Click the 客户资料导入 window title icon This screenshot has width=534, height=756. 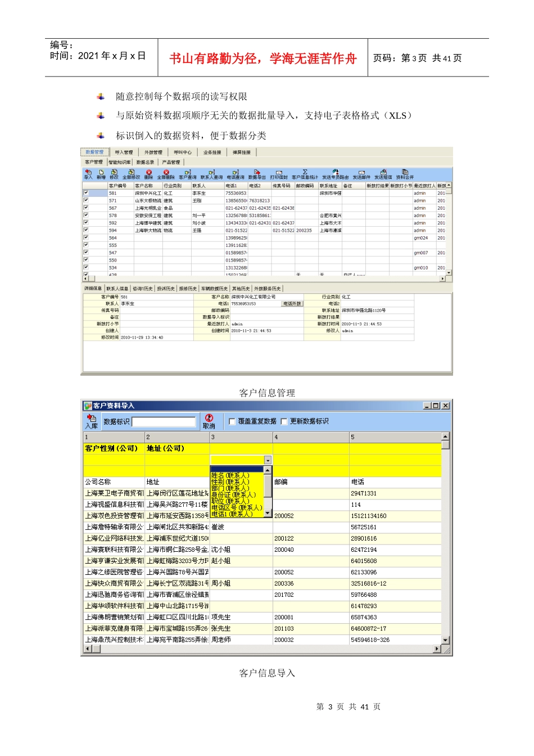pos(88,406)
